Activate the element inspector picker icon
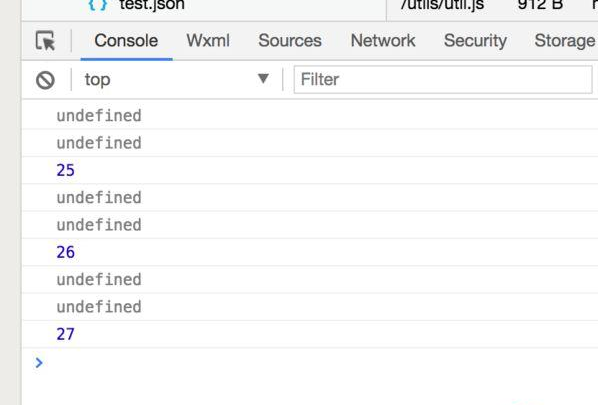Viewport: 598px width, 405px height. point(45,41)
